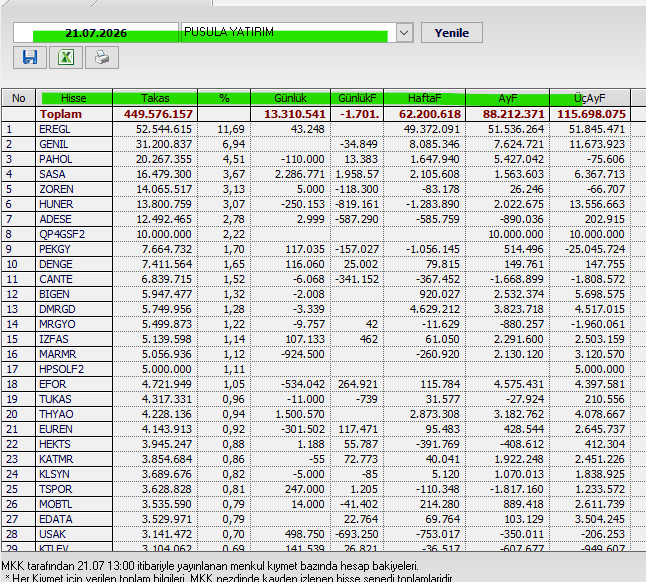The width and height of the screenshot is (646, 582).
Task: Click the THYAO stock cell
Action: tap(74, 414)
